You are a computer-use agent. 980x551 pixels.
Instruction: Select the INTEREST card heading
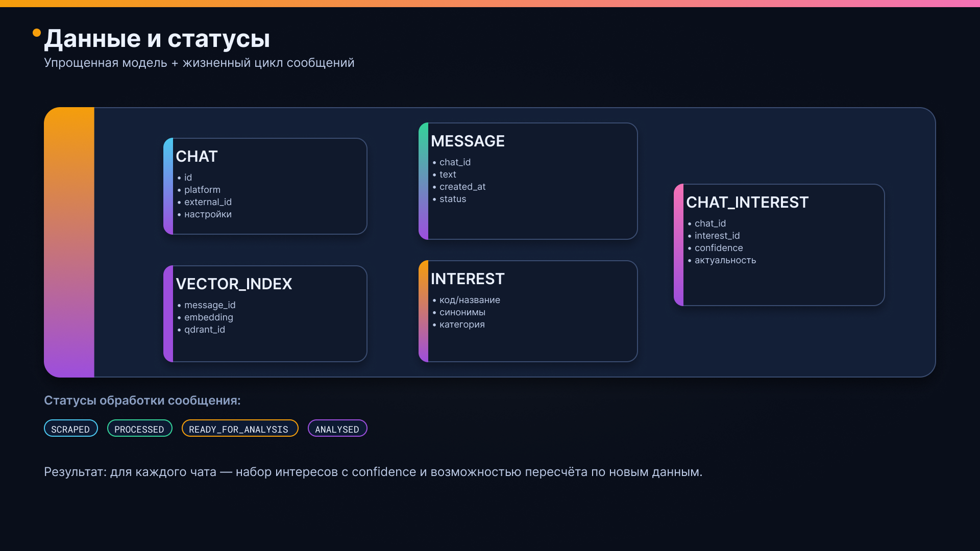pyautogui.click(x=468, y=279)
